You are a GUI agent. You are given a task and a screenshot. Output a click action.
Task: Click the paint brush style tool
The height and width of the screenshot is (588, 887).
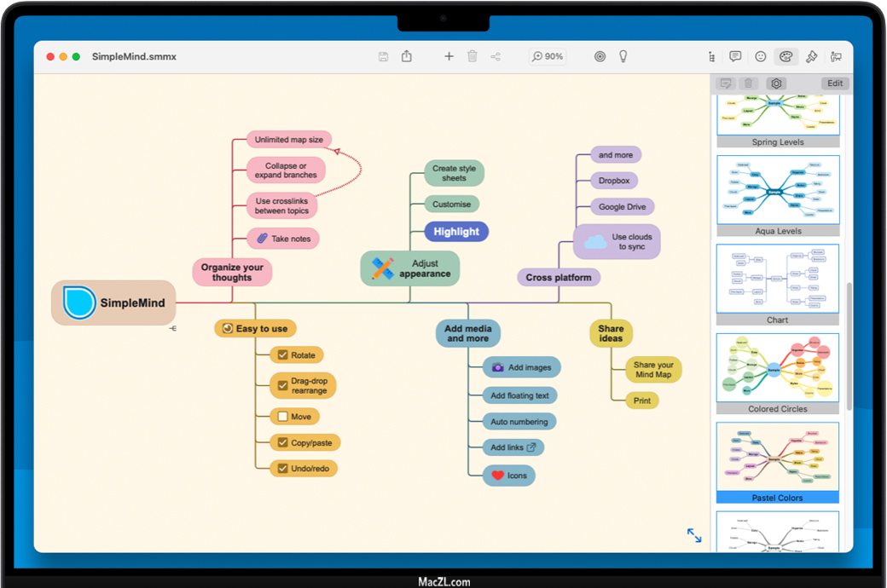pos(811,56)
